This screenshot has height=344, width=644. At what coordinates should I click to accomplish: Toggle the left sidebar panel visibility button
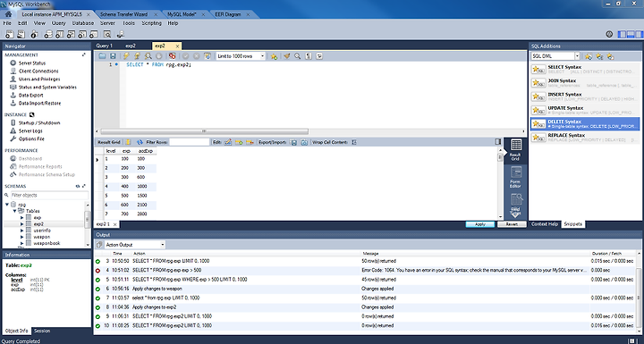click(x=622, y=35)
